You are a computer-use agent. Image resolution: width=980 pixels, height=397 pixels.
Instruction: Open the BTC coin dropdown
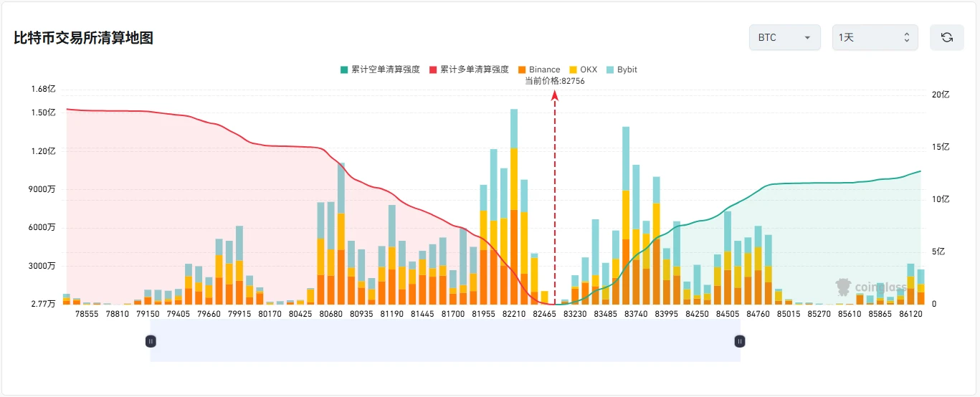point(784,37)
